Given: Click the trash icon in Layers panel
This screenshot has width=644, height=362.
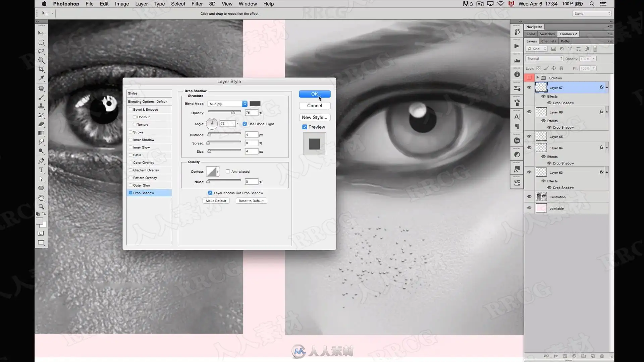Looking at the screenshot, I should (x=602, y=356).
